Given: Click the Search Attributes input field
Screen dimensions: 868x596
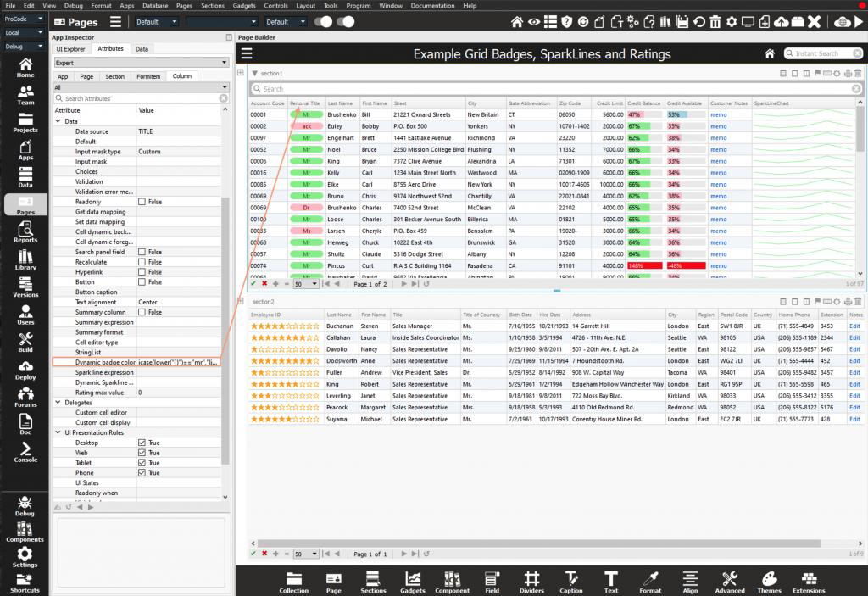Looking at the screenshot, I should (141, 98).
